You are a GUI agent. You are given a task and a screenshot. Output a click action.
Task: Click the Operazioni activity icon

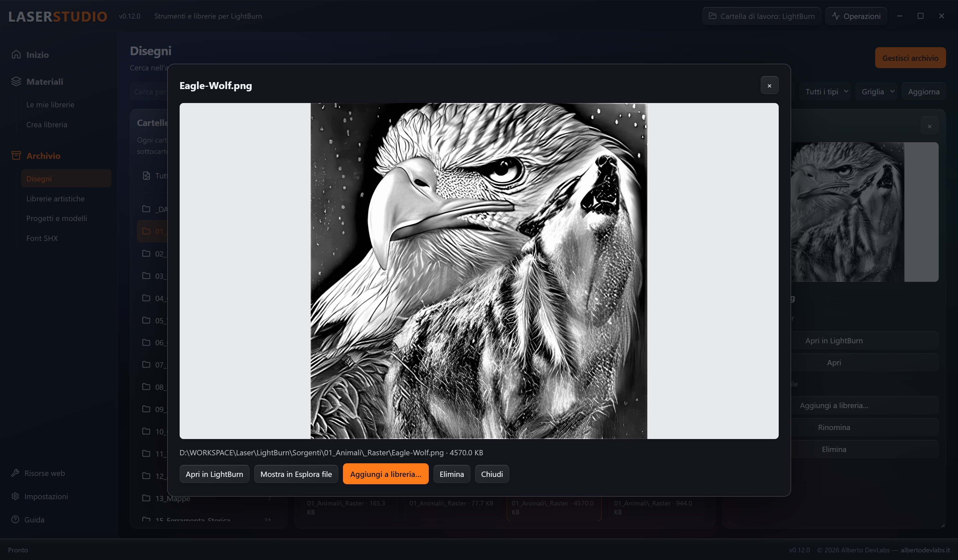[x=836, y=16]
